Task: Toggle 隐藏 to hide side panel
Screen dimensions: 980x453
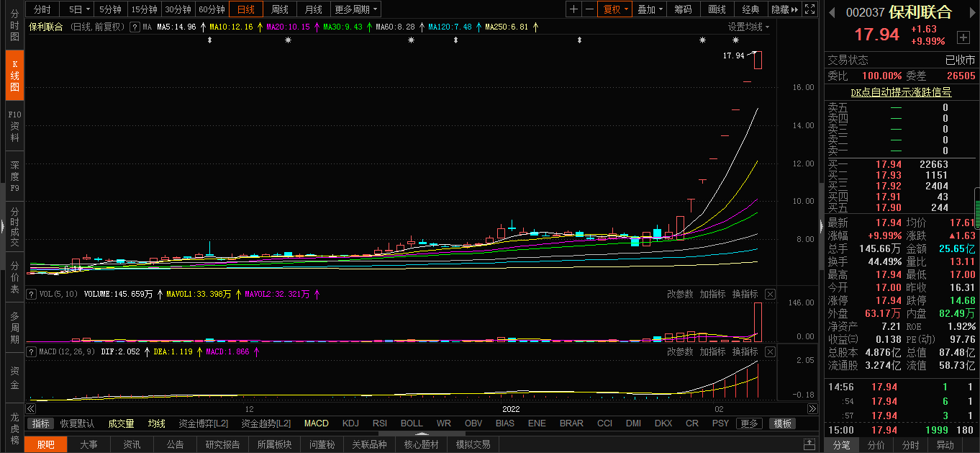Action: click(x=784, y=9)
